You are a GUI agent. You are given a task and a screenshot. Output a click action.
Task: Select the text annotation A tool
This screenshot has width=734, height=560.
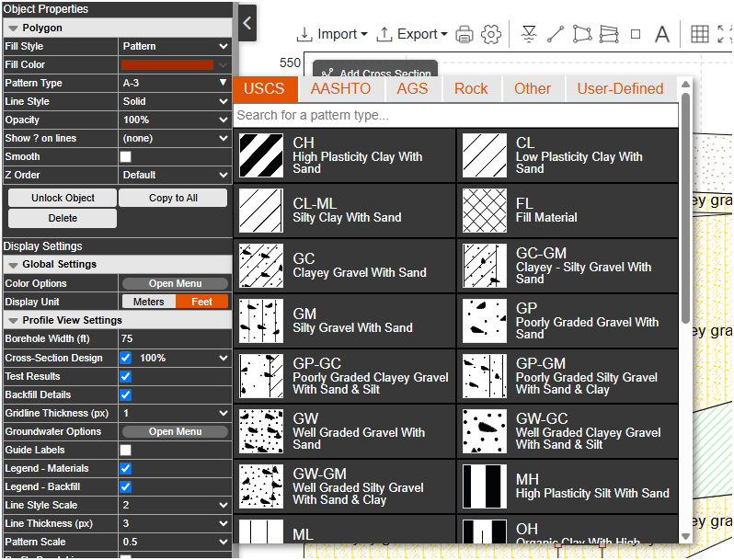coord(662,34)
